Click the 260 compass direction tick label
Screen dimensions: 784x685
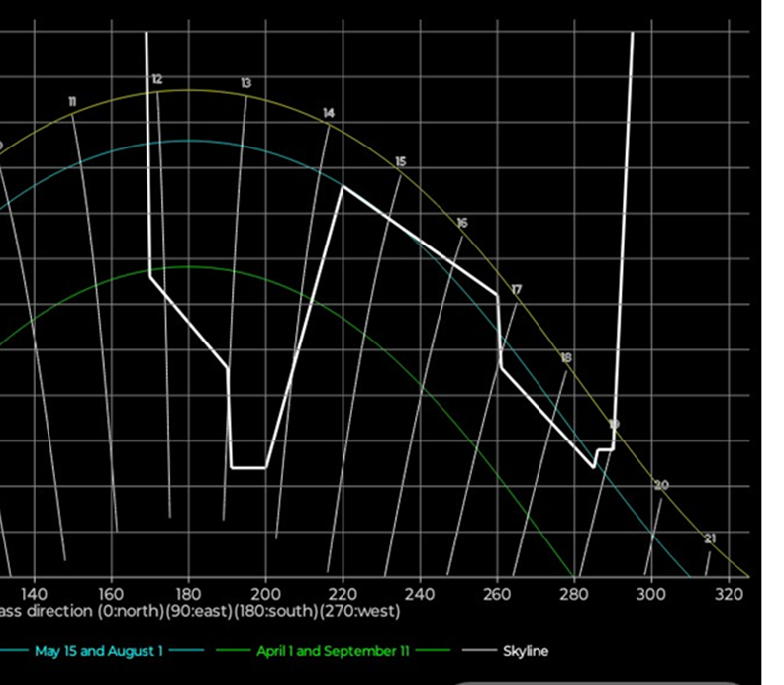496,594
